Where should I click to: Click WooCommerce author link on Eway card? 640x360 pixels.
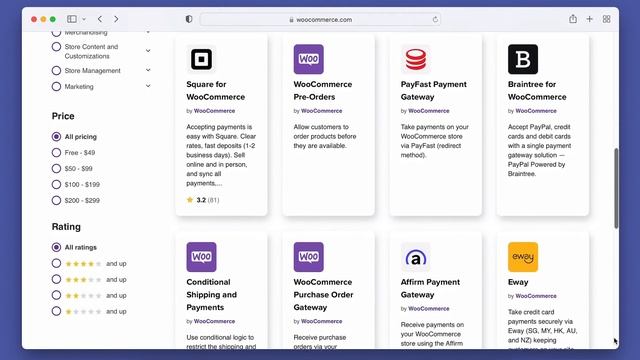click(536, 296)
